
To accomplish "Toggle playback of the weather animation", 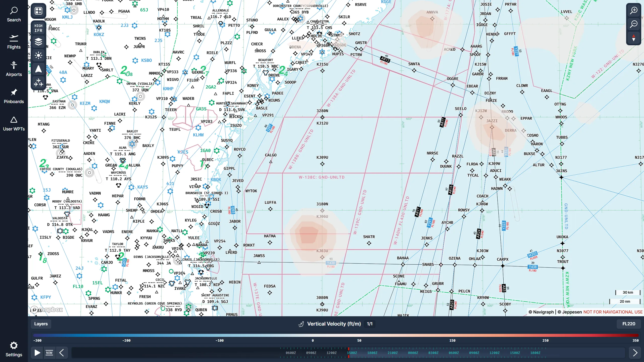I will pos(37,352).
